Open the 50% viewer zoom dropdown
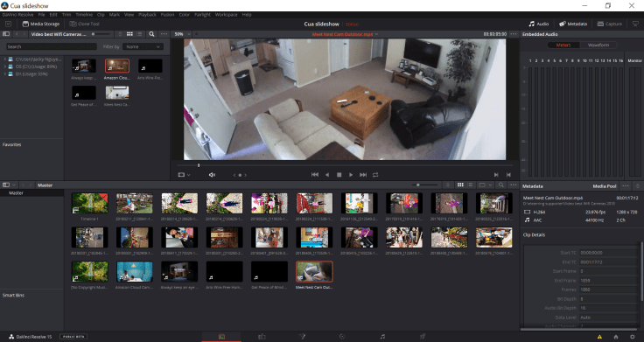This screenshot has width=644, height=342. click(x=182, y=34)
